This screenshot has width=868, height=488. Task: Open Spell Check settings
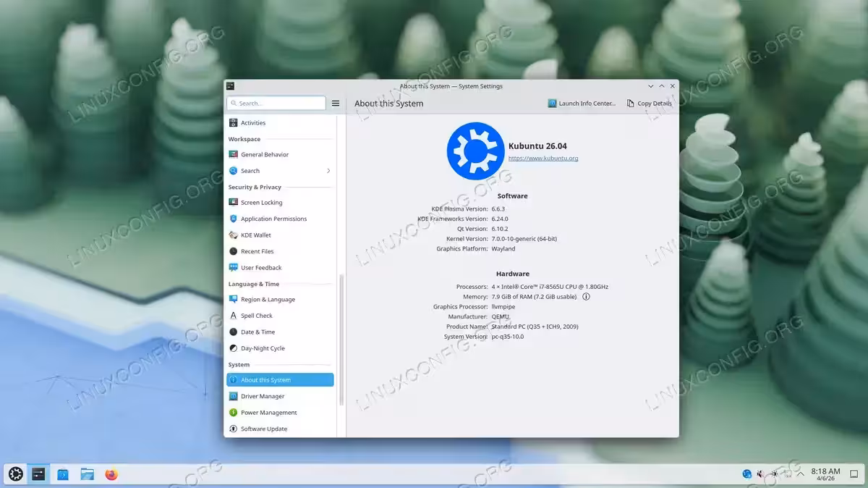coord(280,316)
